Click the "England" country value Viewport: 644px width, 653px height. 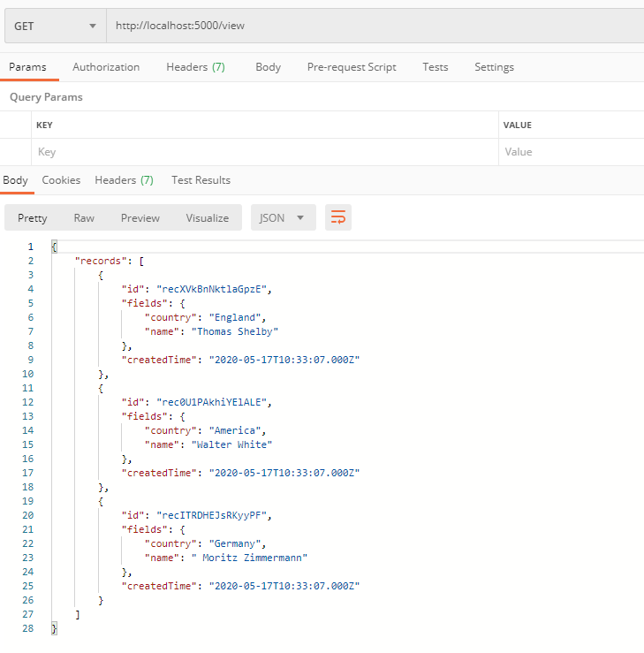click(x=235, y=318)
